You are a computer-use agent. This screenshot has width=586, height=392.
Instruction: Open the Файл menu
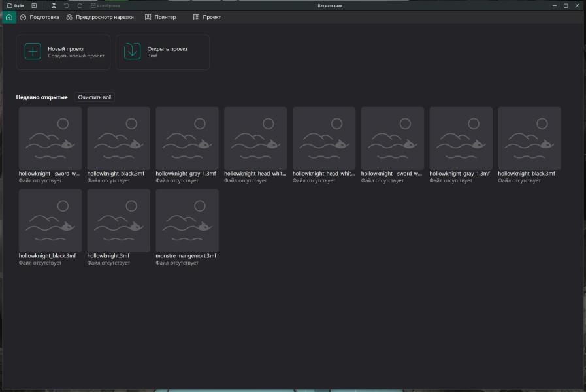click(16, 5)
